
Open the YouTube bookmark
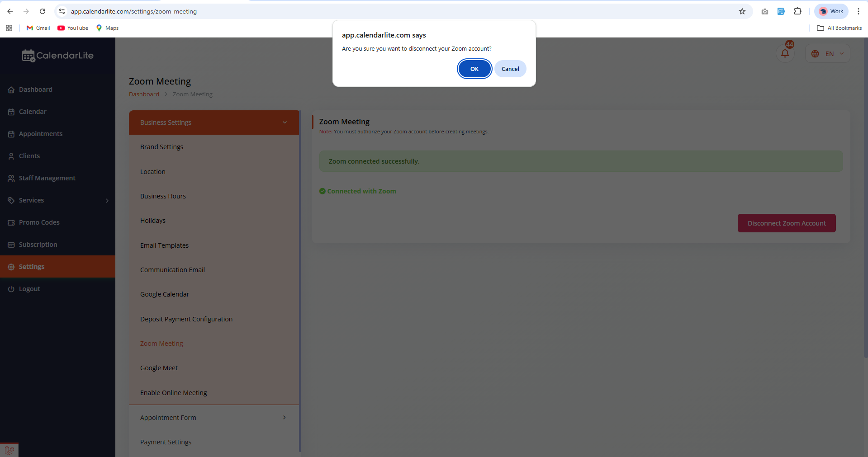point(73,28)
